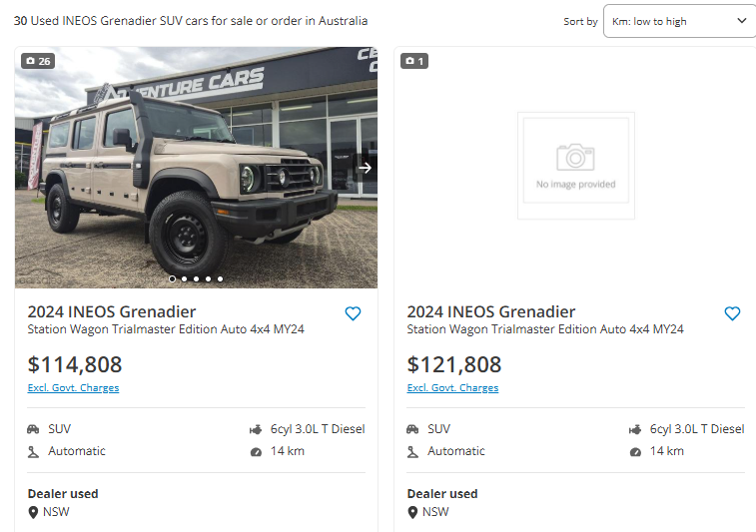
Task: Open the Sort by dropdown
Action: pos(679,21)
